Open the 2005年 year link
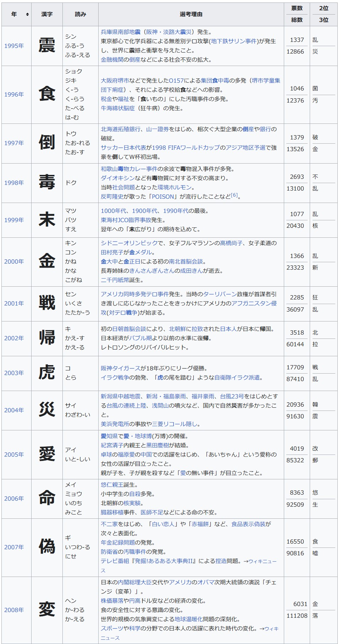Image resolution: width=342 pixels, height=644 pixels. pos(14,455)
